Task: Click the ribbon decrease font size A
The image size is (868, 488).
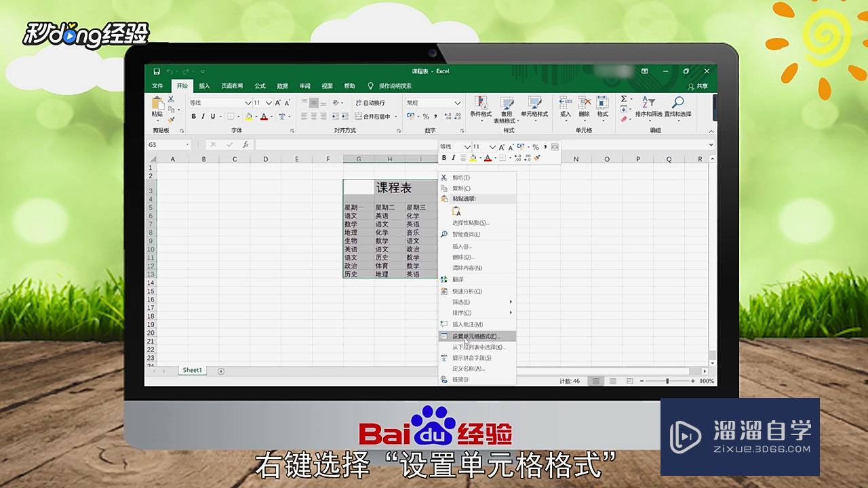Action: (x=287, y=103)
